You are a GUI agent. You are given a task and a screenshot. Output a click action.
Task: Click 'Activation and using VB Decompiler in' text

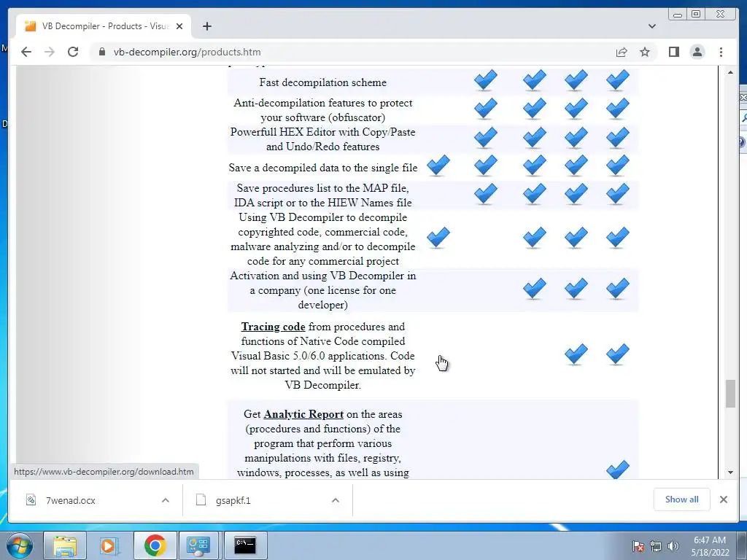pos(322,276)
